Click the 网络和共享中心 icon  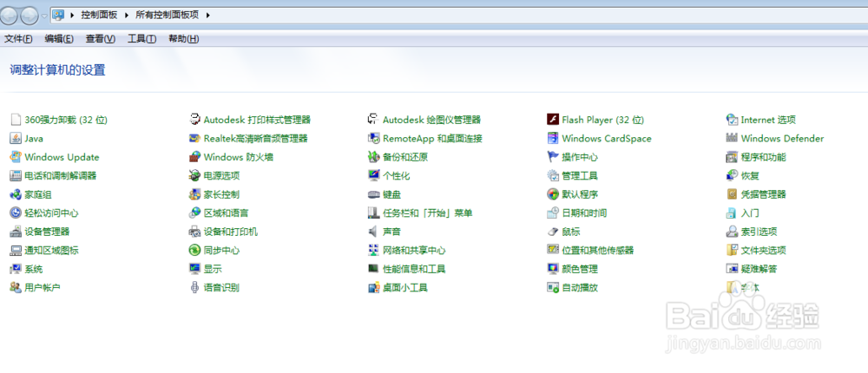click(373, 251)
